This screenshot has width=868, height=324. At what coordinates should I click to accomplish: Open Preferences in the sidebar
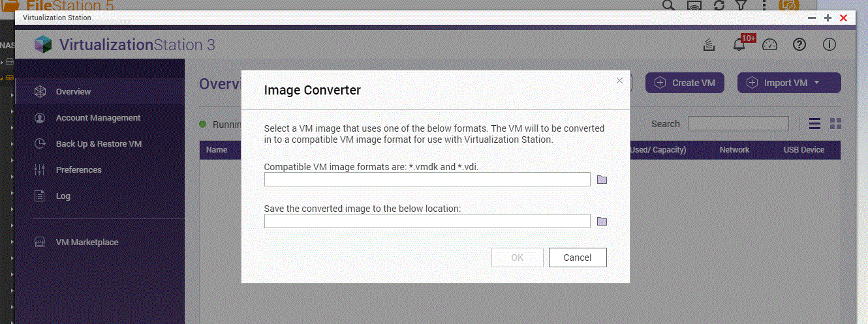click(100, 170)
